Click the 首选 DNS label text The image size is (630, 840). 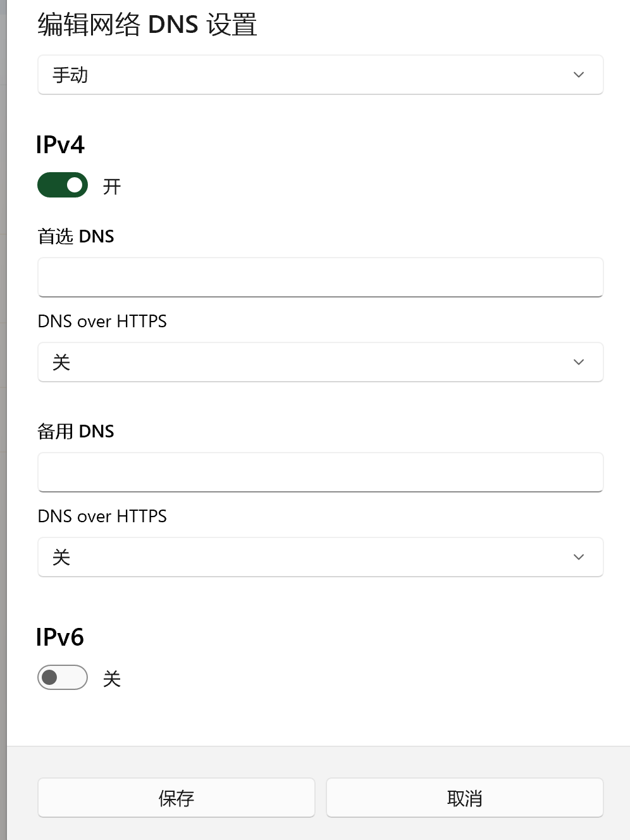(76, 236)
